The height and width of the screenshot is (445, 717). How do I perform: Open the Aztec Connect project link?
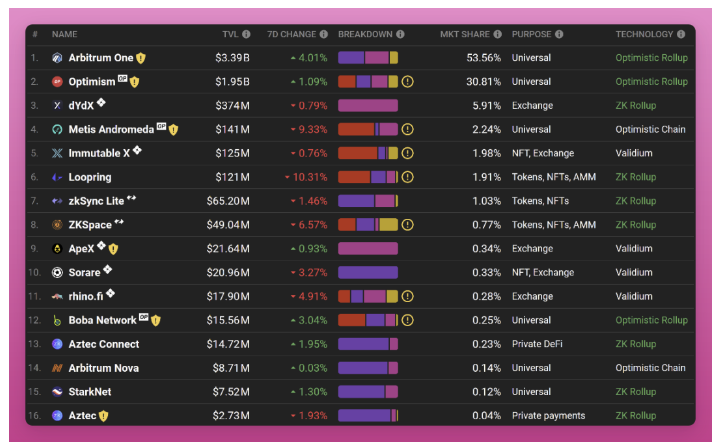tap(104, 344)
